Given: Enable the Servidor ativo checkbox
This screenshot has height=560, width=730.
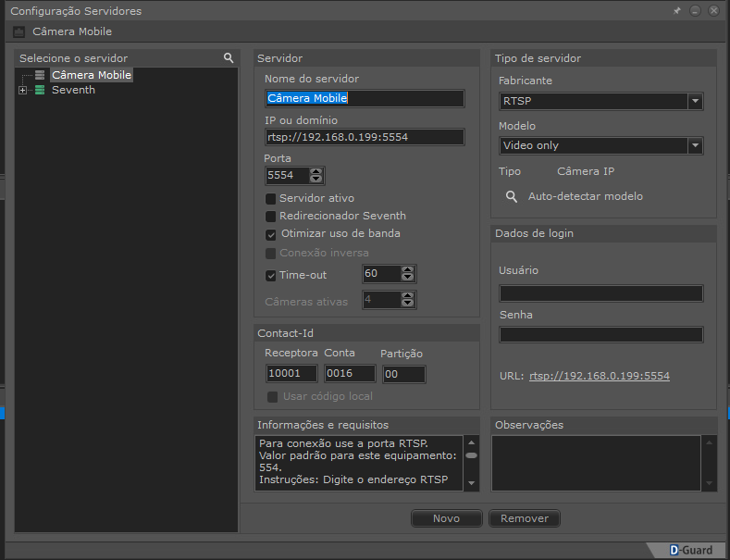Looking at the screenshot, I should coord(271,198).
